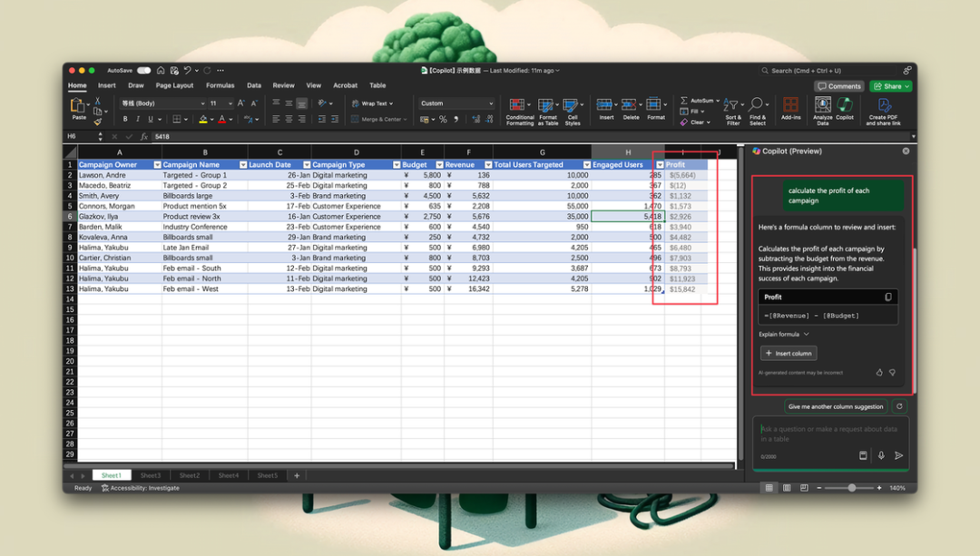Copy the Profit formula to clipboard
980x556 pixels.
click(x=888, y=298)
